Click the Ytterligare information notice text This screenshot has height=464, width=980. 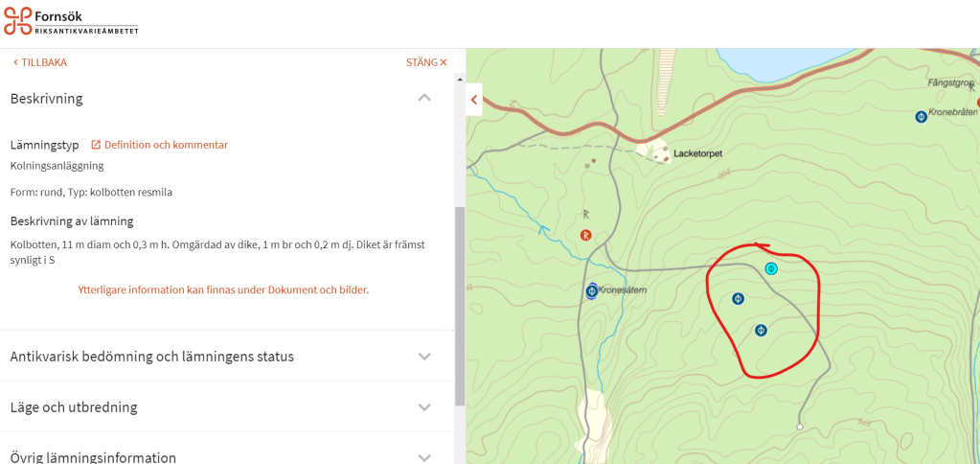pyautogui.click(x=223, y=290)
